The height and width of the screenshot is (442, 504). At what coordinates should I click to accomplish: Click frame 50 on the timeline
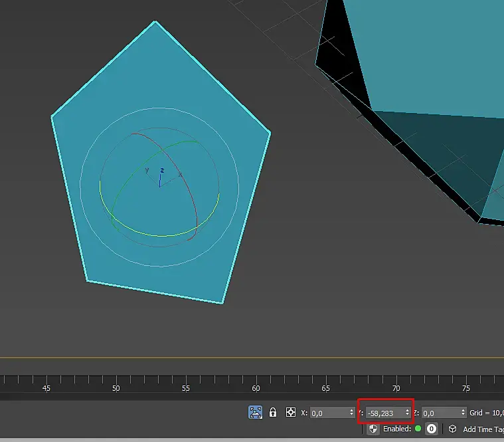(116, 382)
